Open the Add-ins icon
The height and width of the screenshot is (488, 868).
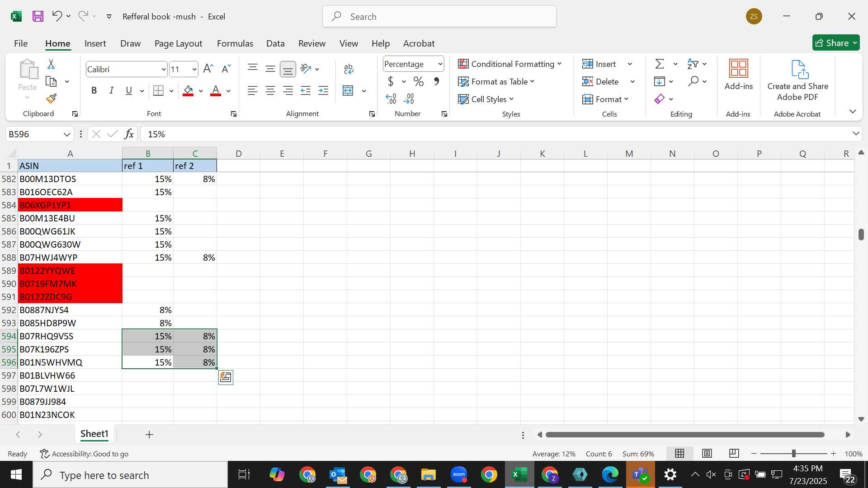(739, 75)
